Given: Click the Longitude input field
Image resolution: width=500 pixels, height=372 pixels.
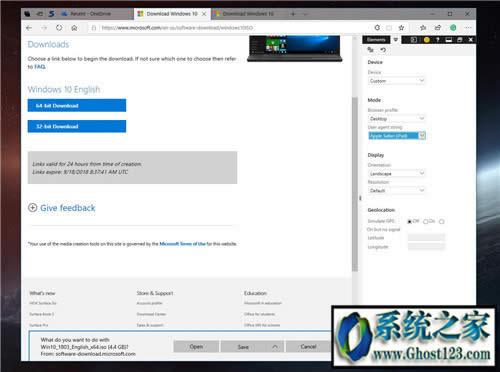Looking at the screenshot, I should (426, 247).
